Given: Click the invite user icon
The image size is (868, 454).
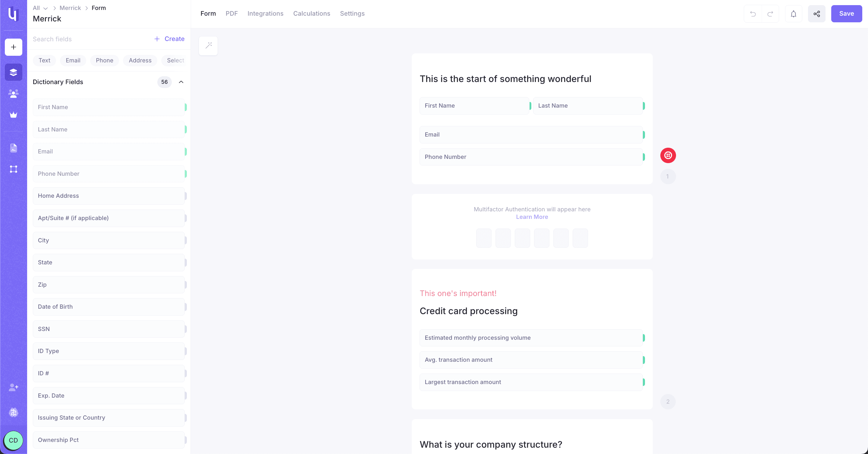Looking at the screenshot, I should pyautogui.click(x=13, y=387).
